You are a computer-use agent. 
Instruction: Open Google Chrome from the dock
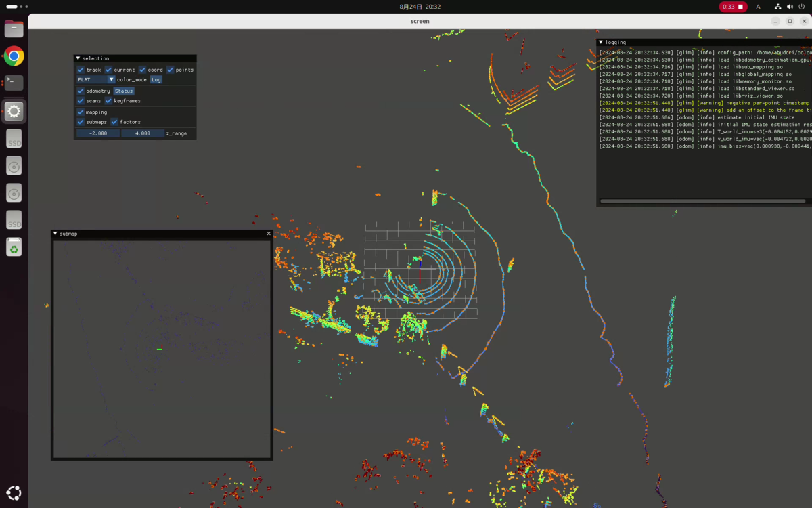click(x=14, y=56)
